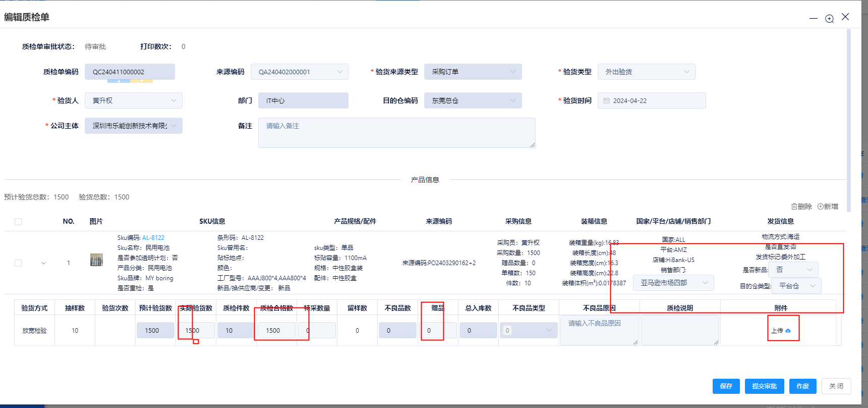The width and height of the screenshot is (868, 408).
Task: Expand row 1 using the chevron arrow
Action: [x=43, y=263]
